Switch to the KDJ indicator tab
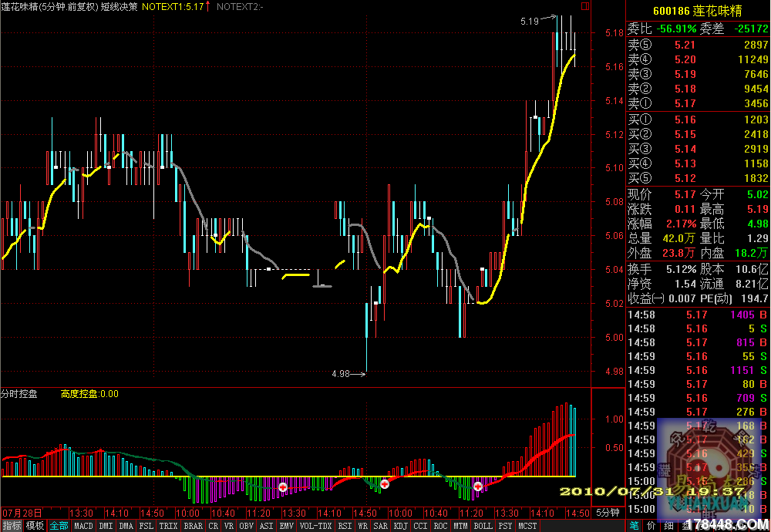This screenshot has width=771, height=532. tap(400, 526)
